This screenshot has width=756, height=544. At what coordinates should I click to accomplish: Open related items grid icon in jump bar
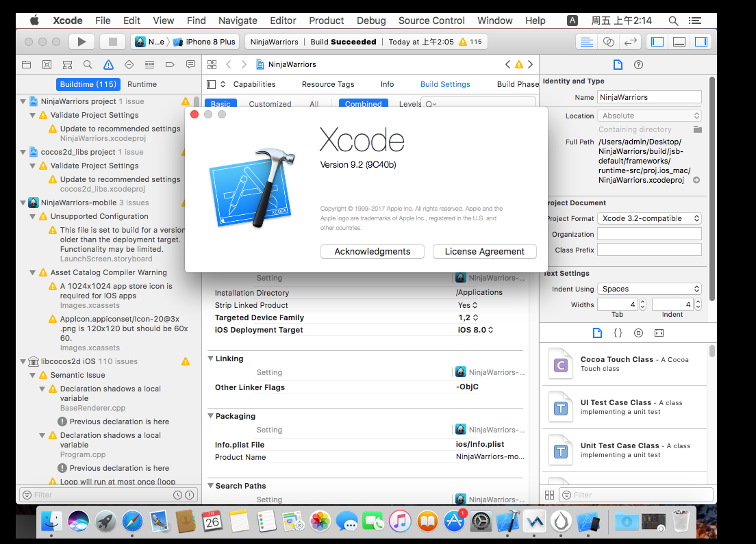212,64
